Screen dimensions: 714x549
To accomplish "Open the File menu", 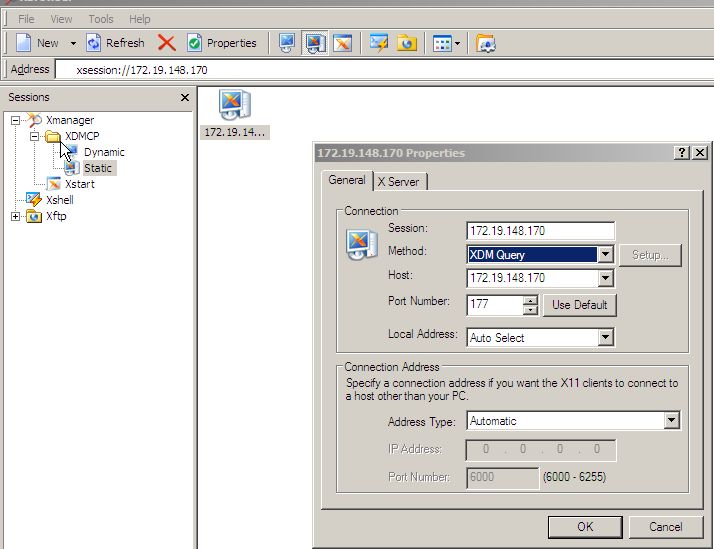I will point(26,19).
